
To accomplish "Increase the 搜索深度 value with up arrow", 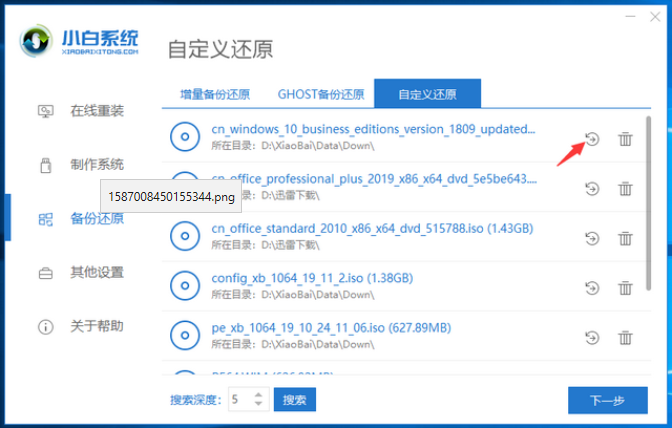I will [258, 395].
